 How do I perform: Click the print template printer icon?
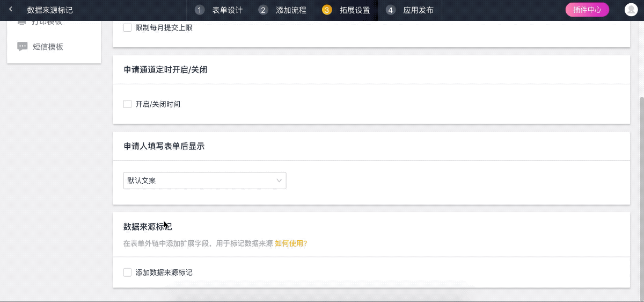(22, 23)
